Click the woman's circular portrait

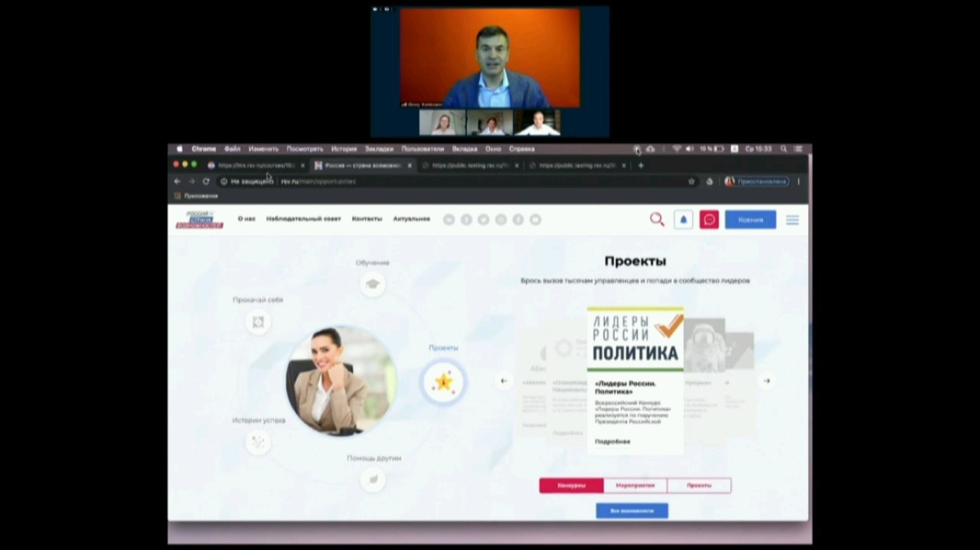pyautogui.click(x=341, y=381)
